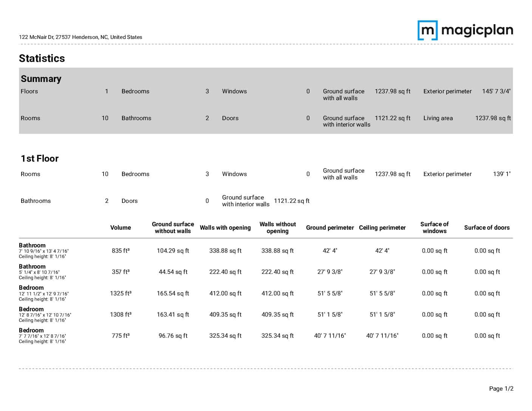
Task: Click the ground perimeter value 40' 7 11/16"
Action: pyautogui.click(x=330, y=335)
